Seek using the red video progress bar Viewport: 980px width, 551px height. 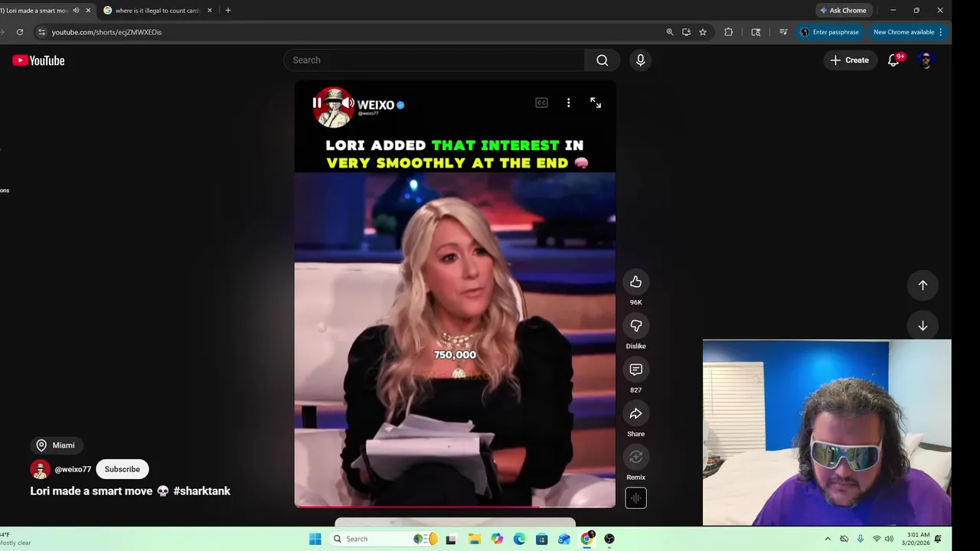pos(455,506)
